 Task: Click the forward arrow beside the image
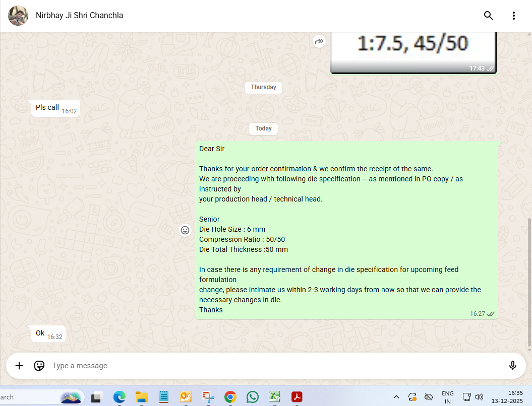(319, 42)
